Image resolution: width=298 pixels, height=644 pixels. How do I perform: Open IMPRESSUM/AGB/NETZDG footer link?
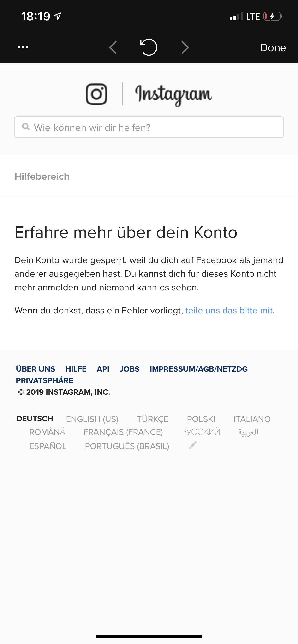[199, 369]
